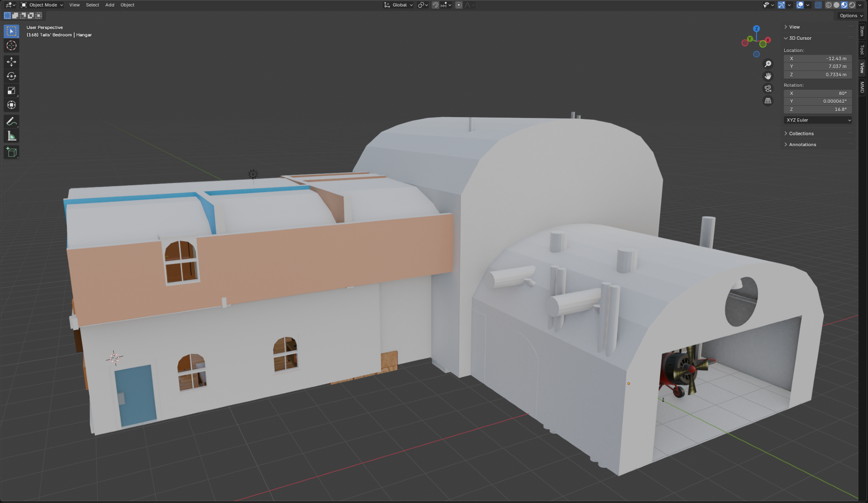This screenshot has height=503, width=868.
Task: Click the 3D Cursor X location field
Action: click(818, 59)
